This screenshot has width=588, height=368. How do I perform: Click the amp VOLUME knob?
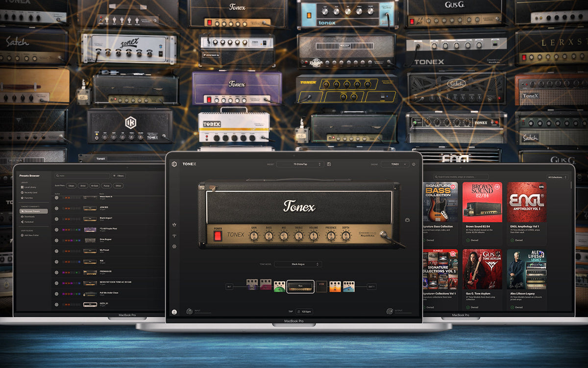(x=314, y=236)
